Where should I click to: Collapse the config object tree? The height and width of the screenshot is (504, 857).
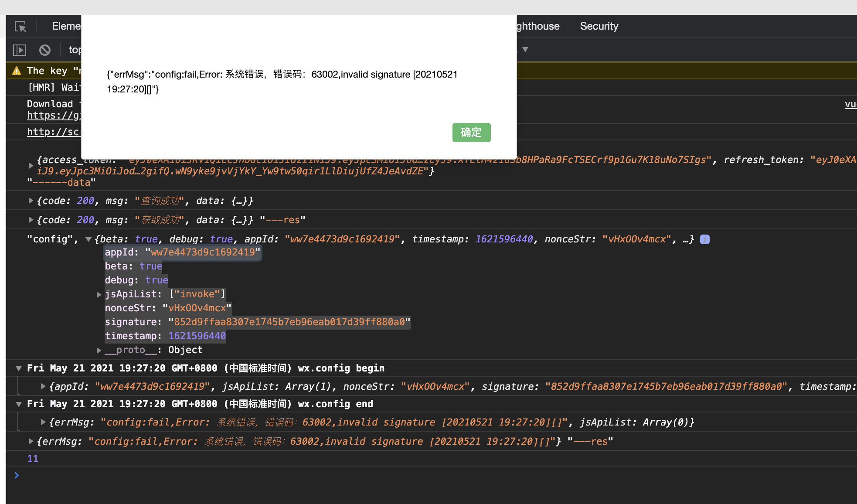(88, 239)
